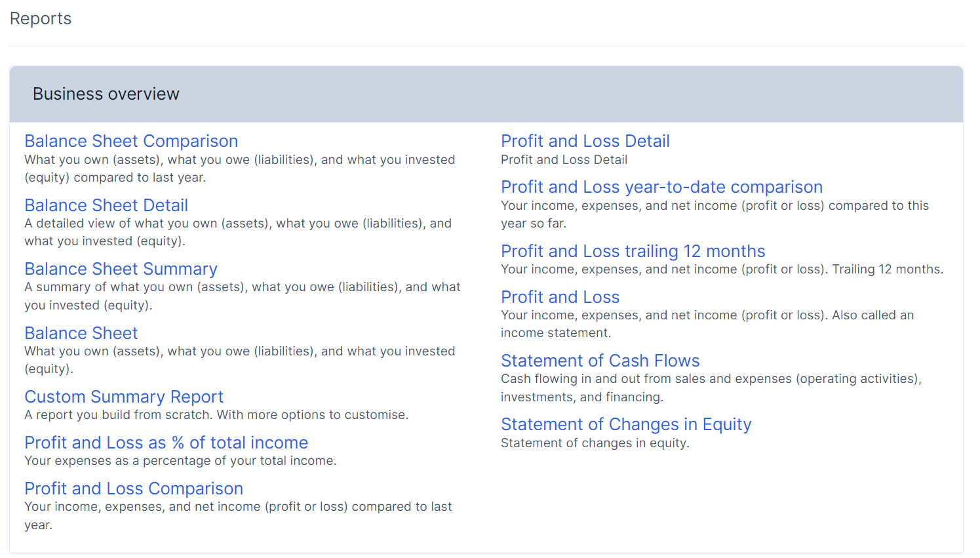980x558 pixels.
Task: Open the Profit and Loss Comparison report
Action: click(x=134, y=488)
